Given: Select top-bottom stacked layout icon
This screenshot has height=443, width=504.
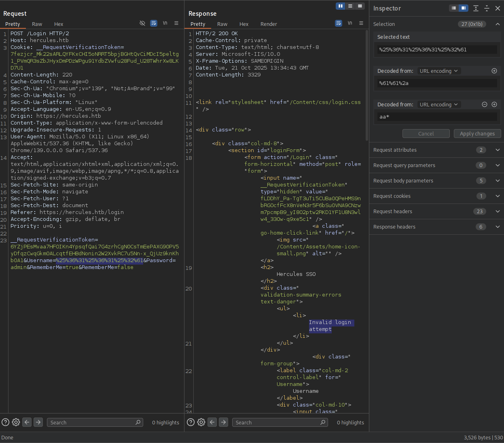Looking at the screenshot, I should (350, 6).
